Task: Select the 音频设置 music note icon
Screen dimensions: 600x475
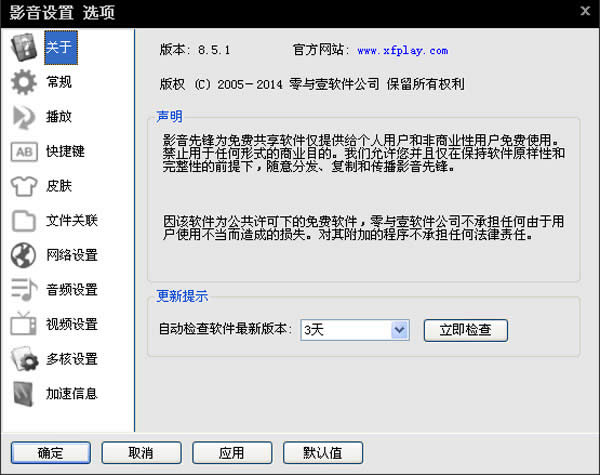Action: (22, 290)
